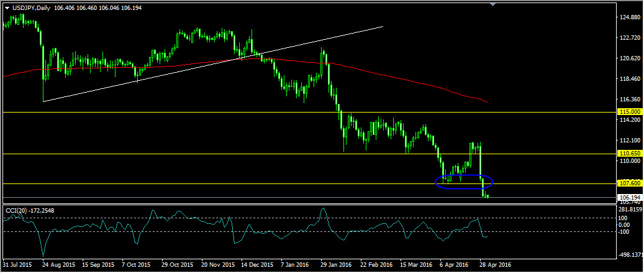This screenshot has width=644, height=273.
Task: Click the date label 15 Mar 2016
Action: pos(415,265)
